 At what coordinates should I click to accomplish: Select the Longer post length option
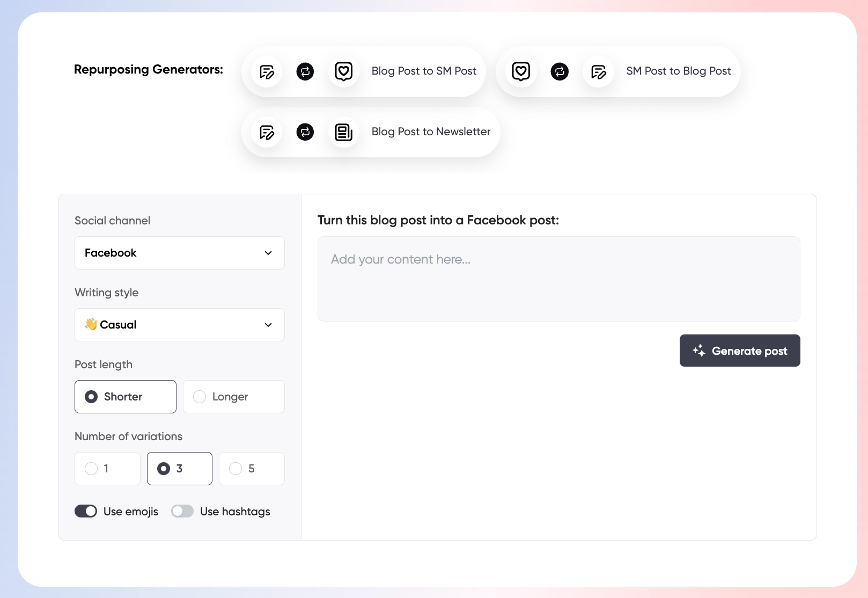[233, 397]
